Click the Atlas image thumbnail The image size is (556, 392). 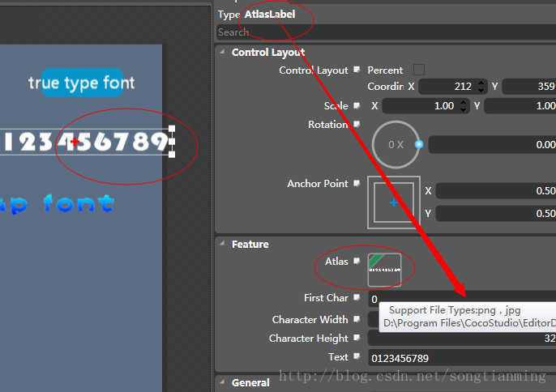[384, 270]
